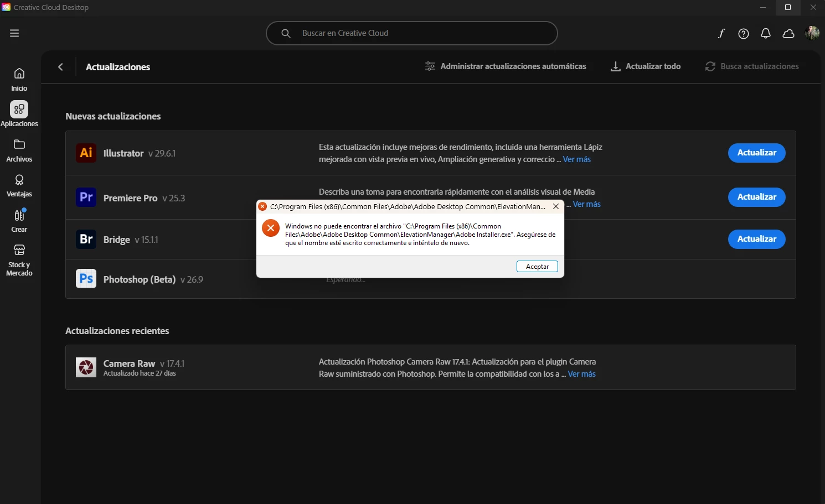Open the notifications bell
This screenshot has width=825, height=504.
(x=766, y=34)
